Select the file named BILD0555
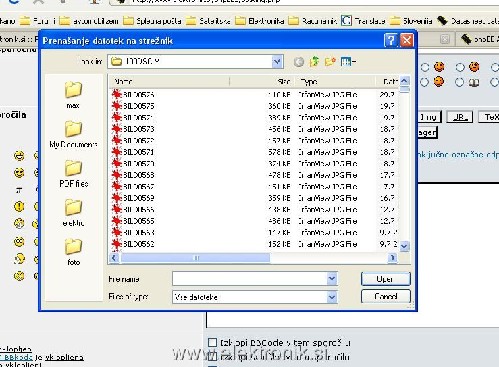The height and width of the screenshot is (367, 499). (x=139, y=221)
